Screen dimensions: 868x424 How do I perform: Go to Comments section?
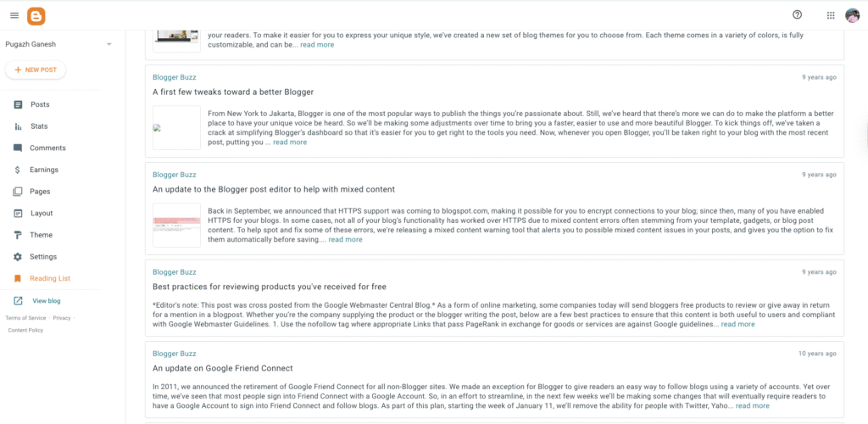click(x=47, y=148)
